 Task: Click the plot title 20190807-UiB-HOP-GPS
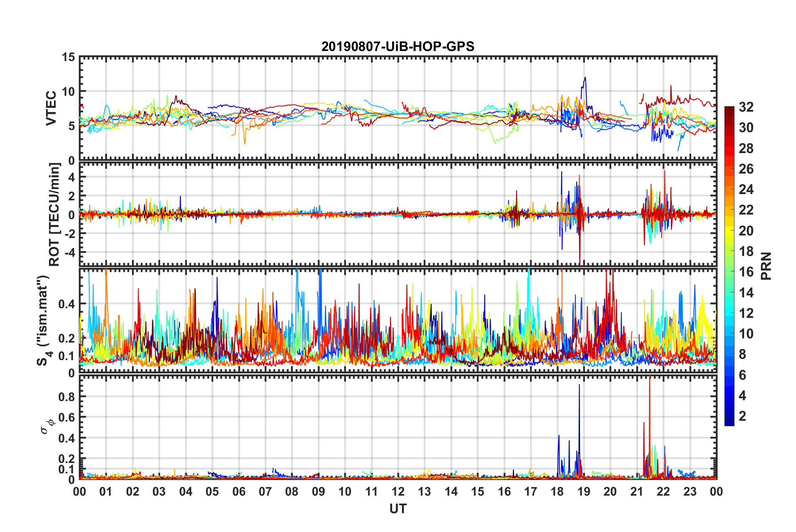[x=398, y=46]
